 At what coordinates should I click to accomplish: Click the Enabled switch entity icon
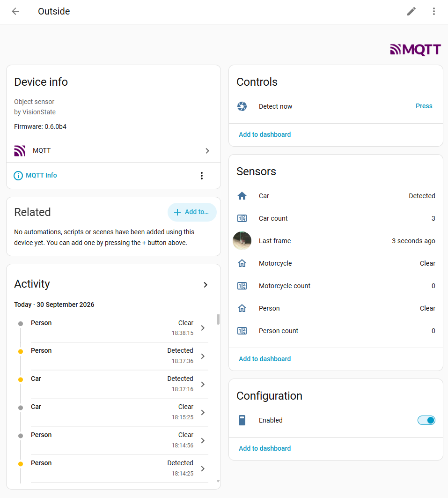(242, 420)
